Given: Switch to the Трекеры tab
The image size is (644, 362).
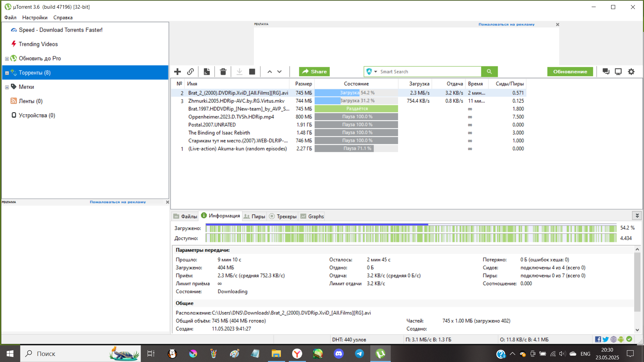Looking at the screenshot, I should (283, 216).
